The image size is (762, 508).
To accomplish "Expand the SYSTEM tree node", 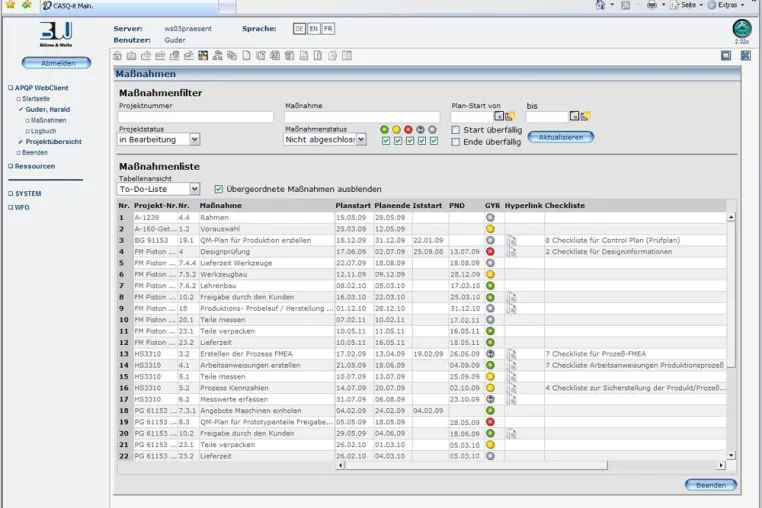I will [x=11, y=193].
